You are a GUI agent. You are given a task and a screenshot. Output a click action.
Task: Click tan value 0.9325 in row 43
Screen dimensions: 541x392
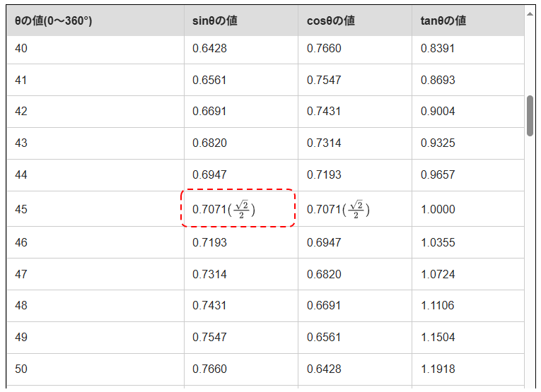pyautogui.click(x=438, y=143)
